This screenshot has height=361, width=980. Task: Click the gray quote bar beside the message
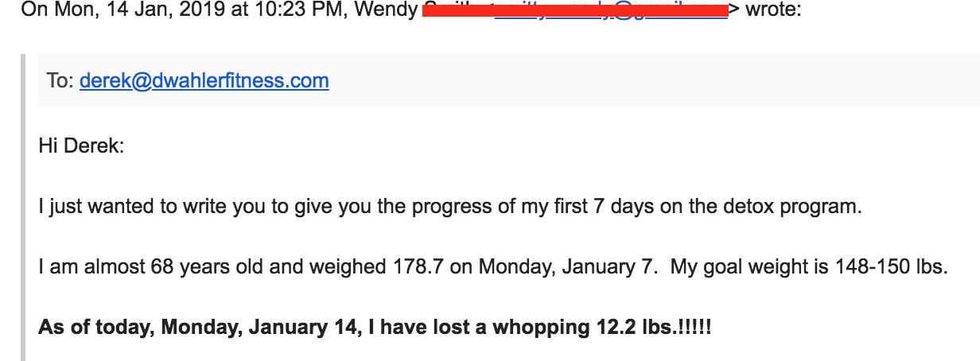24,207
